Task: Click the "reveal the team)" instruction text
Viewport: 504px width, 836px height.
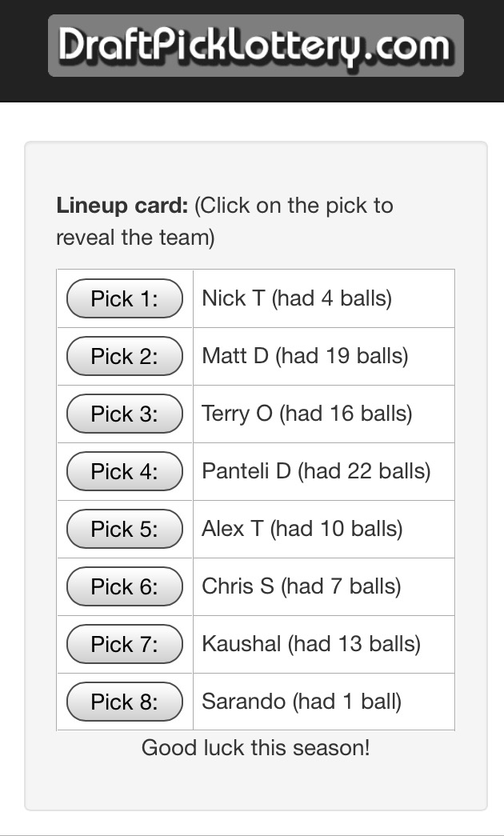Action: point(135,238)
